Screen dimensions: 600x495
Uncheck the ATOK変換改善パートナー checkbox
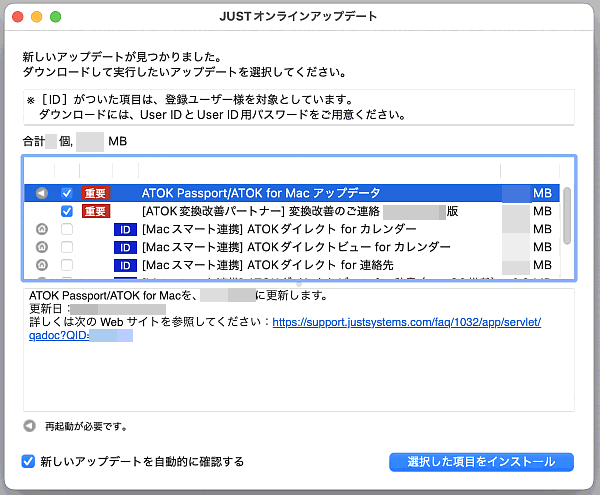pos(67,211)
